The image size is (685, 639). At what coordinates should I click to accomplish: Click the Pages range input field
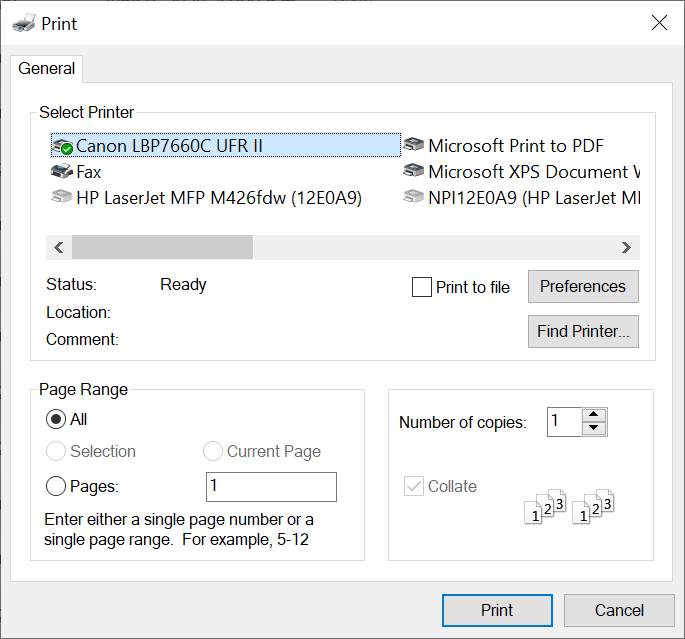click(x=271, y=487)
